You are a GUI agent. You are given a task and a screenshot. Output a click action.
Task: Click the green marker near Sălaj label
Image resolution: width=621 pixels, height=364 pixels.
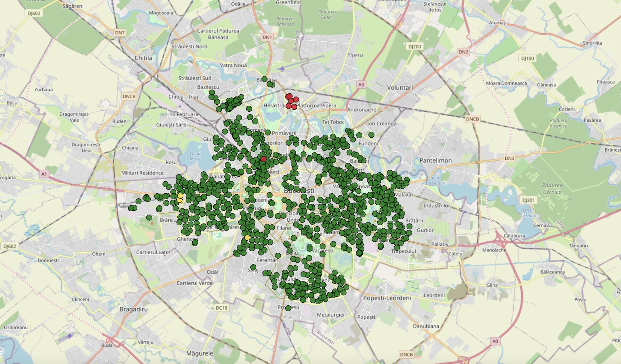[x=253, y=267]
